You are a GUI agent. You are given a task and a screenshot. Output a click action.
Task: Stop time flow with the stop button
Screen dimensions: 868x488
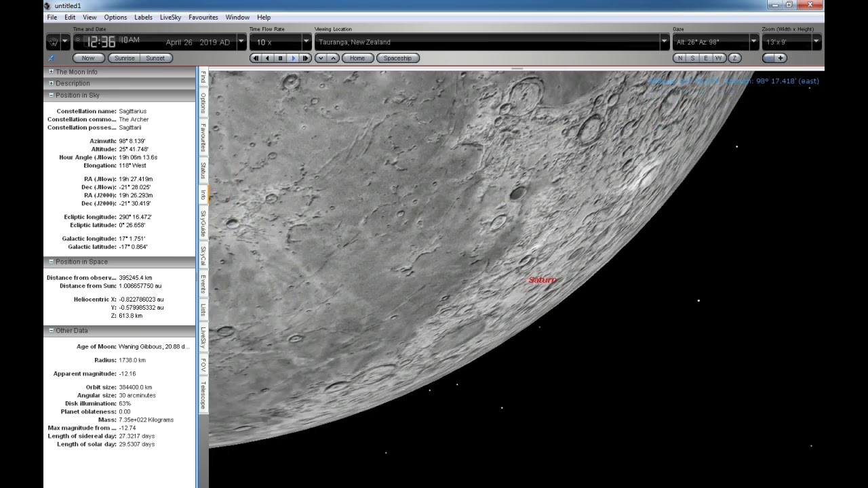[x=280, y=58]
